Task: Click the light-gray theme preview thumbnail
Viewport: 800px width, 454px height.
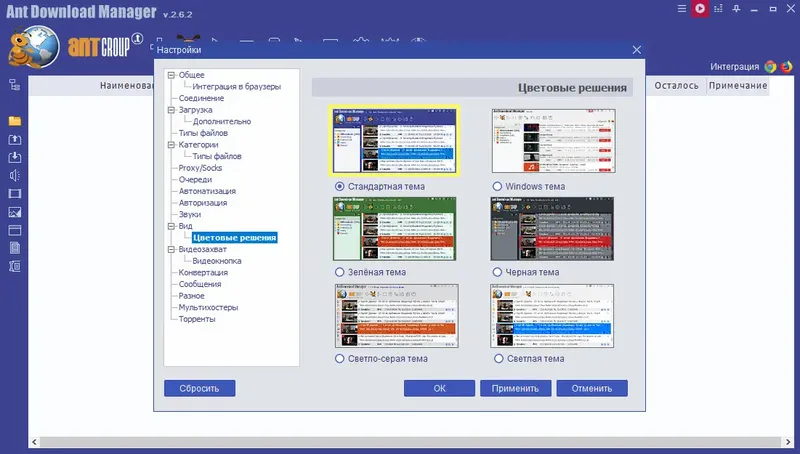Action: point(396,316)
